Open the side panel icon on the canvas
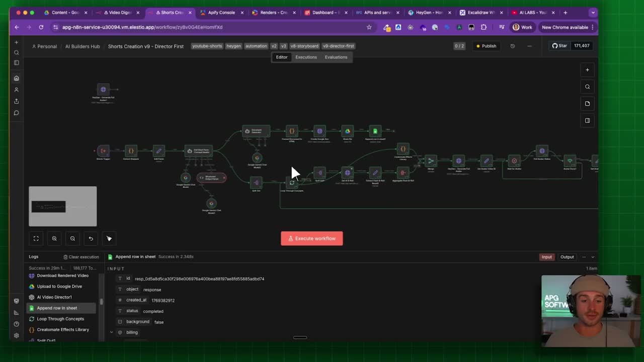Viewport: 644px width, 362px height. point(587,121)
